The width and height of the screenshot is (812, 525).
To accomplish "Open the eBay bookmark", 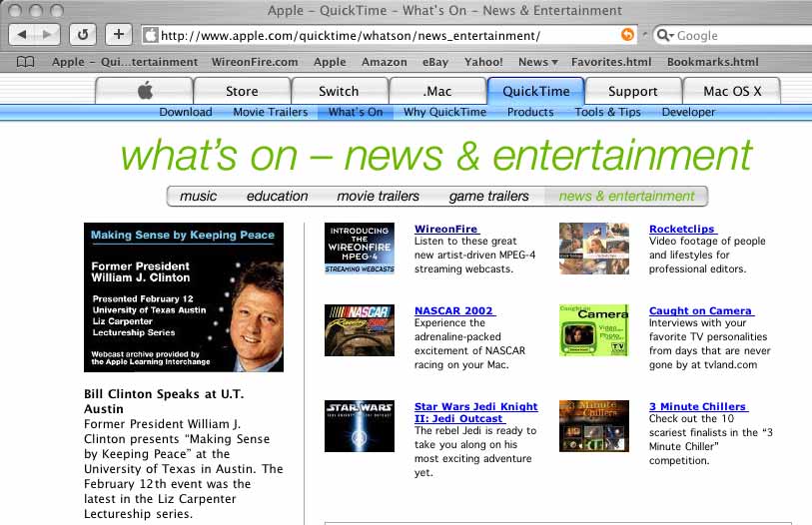I will pos(435,62).
